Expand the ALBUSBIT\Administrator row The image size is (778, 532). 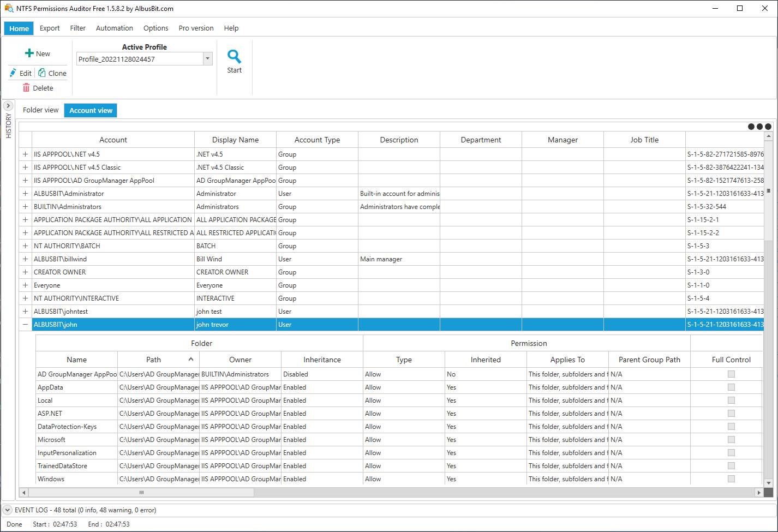coord(25,194)
